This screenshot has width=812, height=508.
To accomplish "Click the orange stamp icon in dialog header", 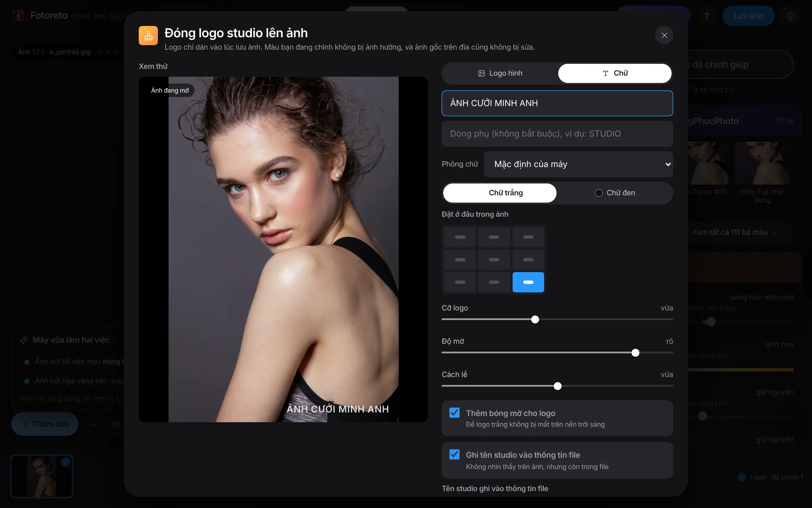I will pyautogui.click(x=148, y=36).
